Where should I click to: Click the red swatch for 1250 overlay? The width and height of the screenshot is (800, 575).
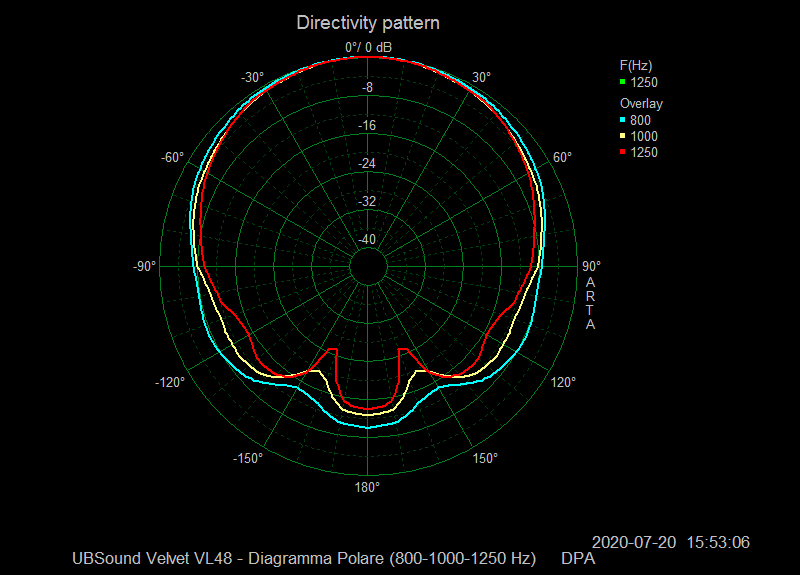click(622, 152)
